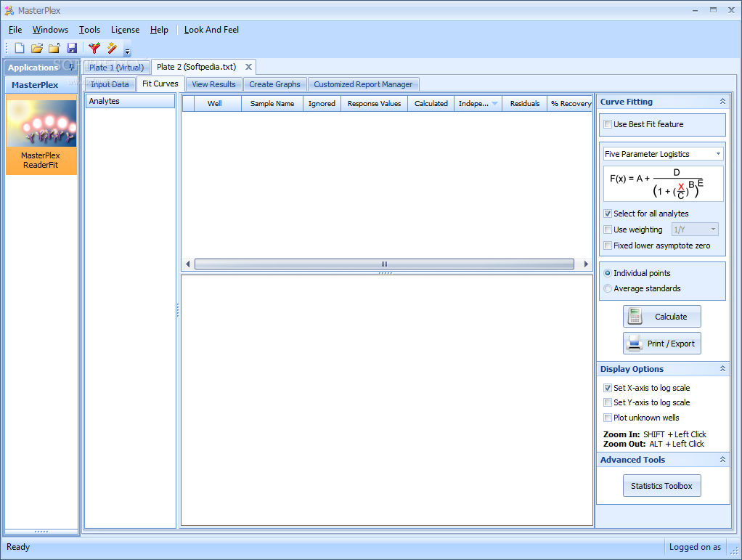
Task: Enable Set Y-axis to log scale
Action: 608,402
